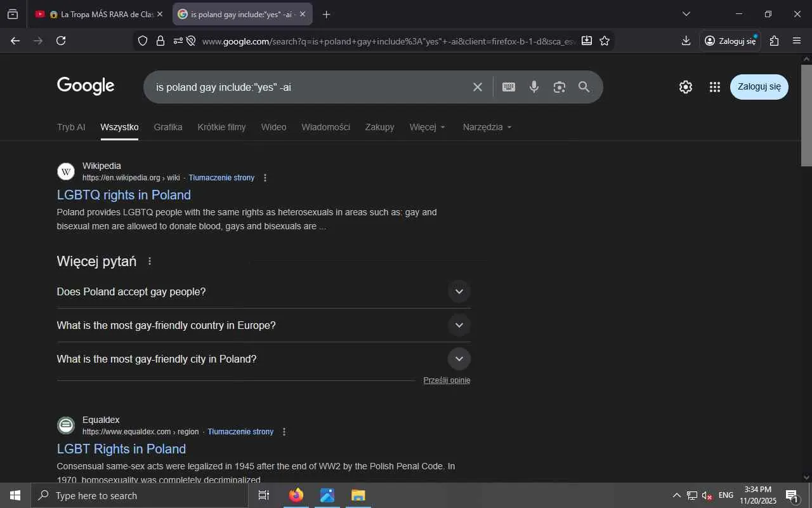Select the Grafika images tab
The height and width of the screenshot is (508, 812).
pos(168,127)
